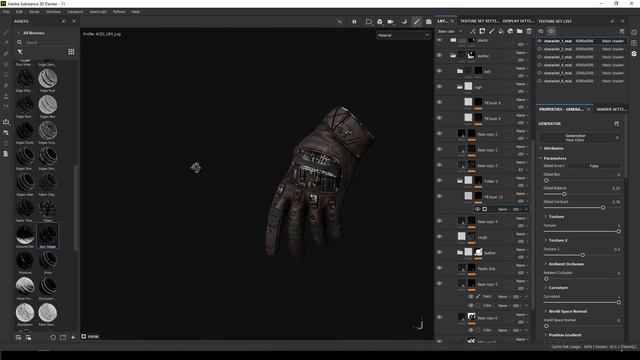Open the Edit menu
This screenshot has width=640, height=360.
(19, 12)
